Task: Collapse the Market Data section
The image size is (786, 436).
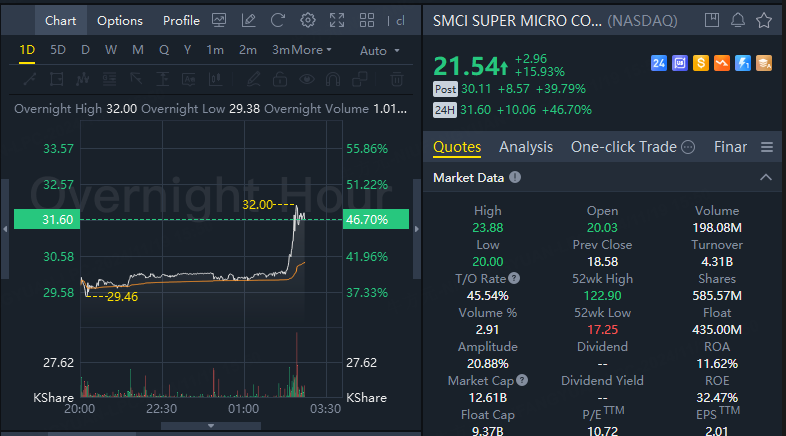Action: (x=765, y=177)
